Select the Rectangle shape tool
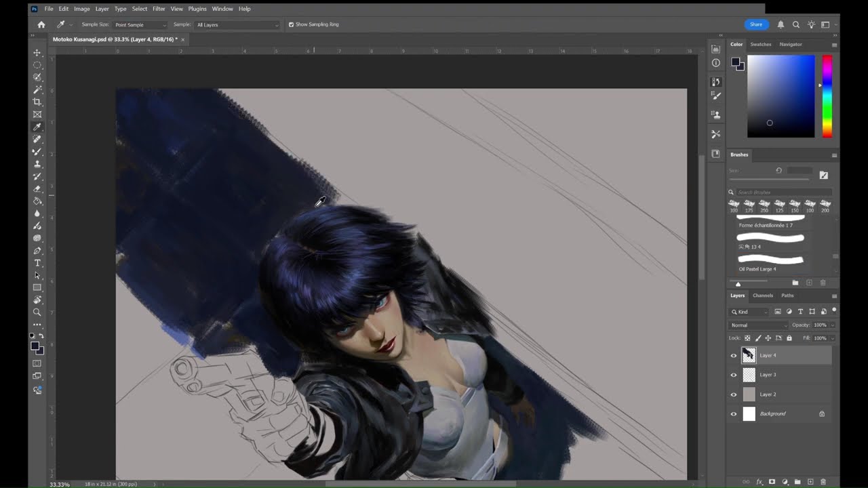The image size is (868, 488). 37,287
